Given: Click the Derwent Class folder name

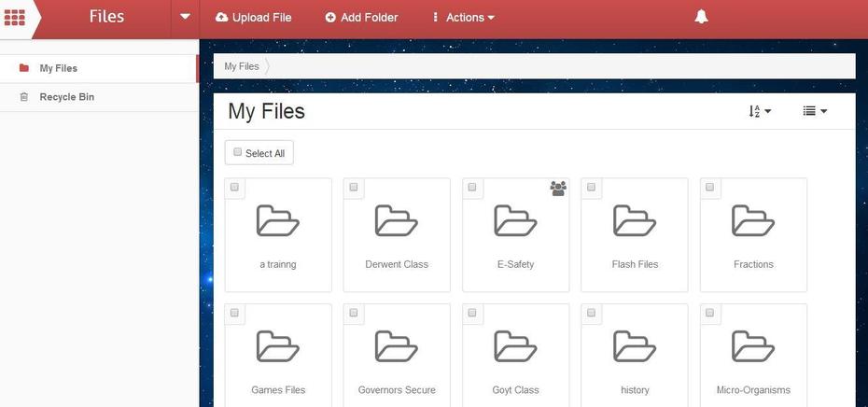Looking at the screenshot, I should tap(397, 265).
